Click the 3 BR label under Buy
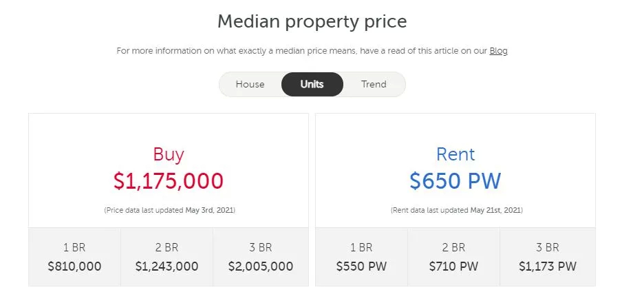Image resolution: width=644 pixels, height=303 pixels. pos(260,247)
